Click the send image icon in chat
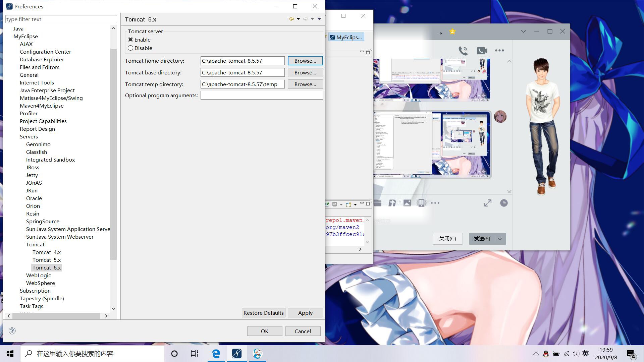 [x=407, y=203]
